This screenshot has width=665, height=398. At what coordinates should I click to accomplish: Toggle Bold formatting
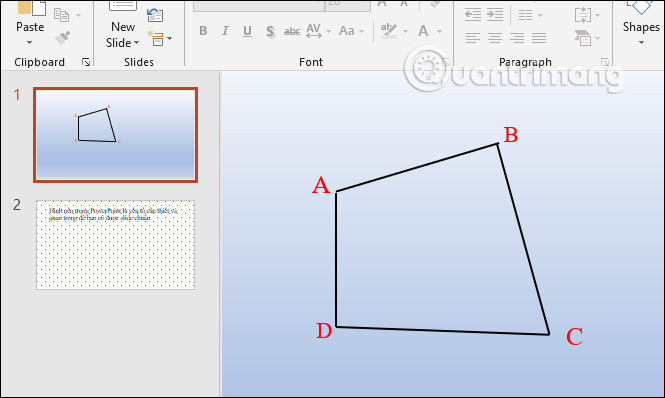(203, 31)
